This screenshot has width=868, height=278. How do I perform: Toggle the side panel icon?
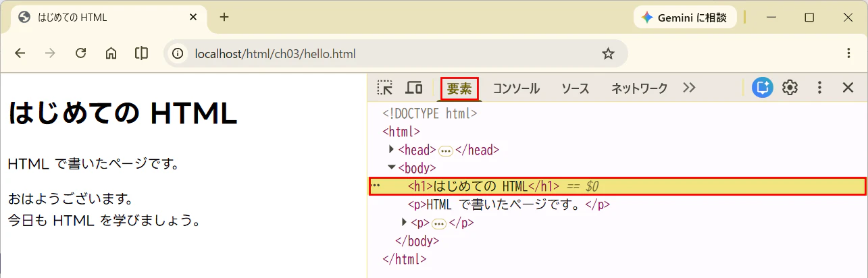[141, 54]
